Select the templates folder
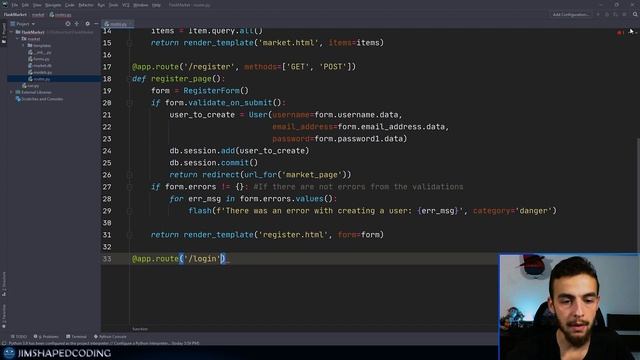The height and width of the screenshot is (360, 640). point(39,45)
